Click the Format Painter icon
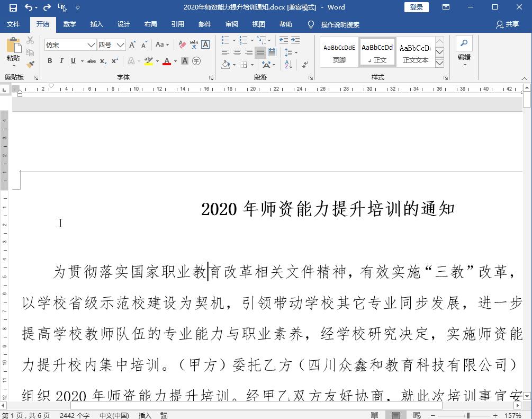This screenshot has height=419, width=532. point(30,65)
